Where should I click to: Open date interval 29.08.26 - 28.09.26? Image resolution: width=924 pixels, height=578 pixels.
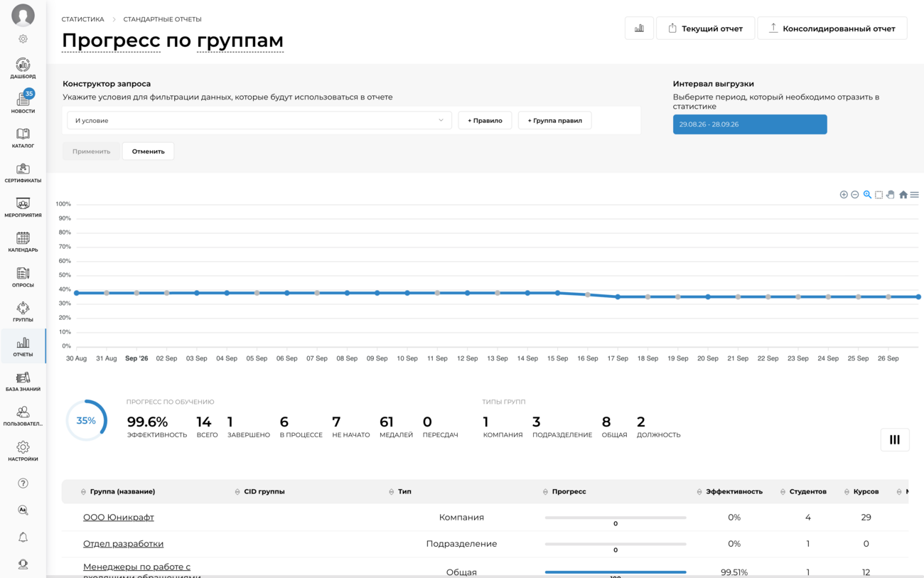tap(750, 124)
